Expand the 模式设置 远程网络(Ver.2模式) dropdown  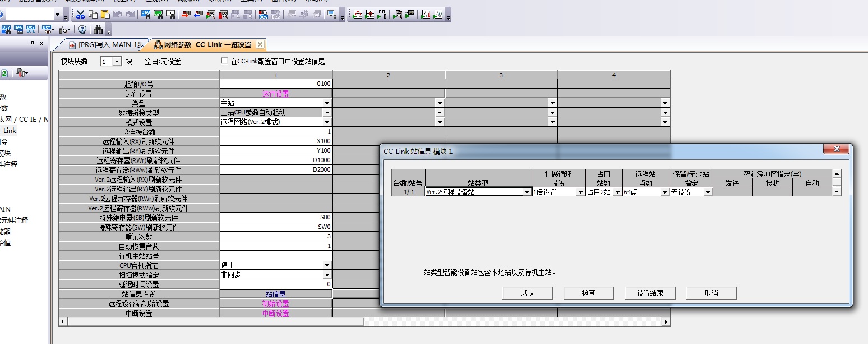click(x=327, y=122)
